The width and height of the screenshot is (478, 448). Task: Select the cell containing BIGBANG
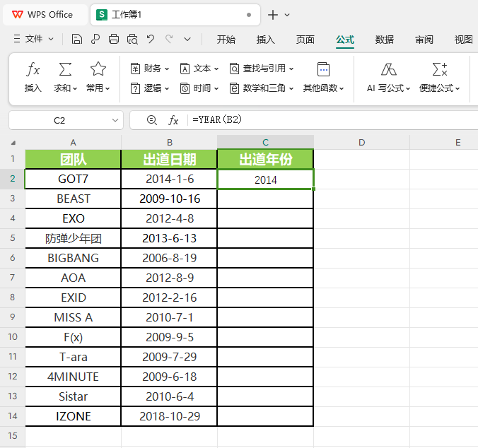[73, 258]
